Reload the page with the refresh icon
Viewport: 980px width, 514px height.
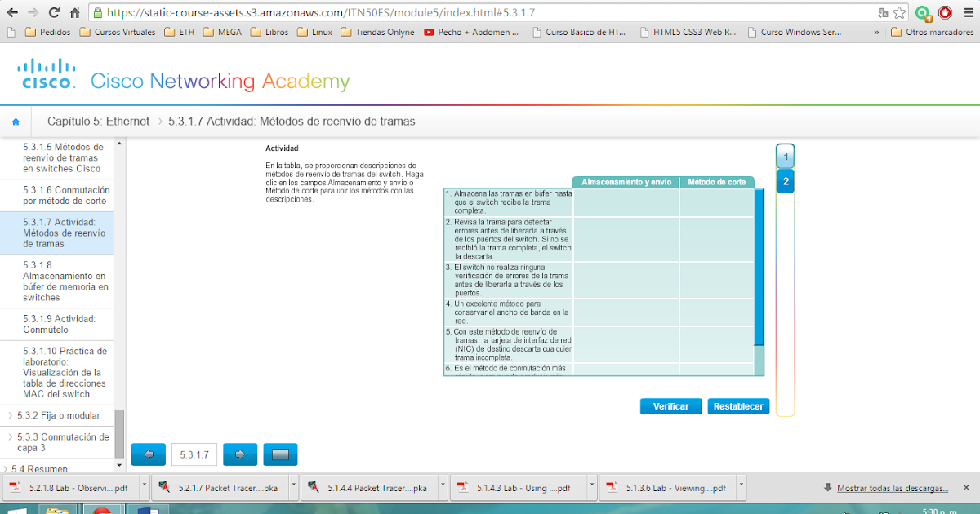pyautogui.click(x=54, y=12)
